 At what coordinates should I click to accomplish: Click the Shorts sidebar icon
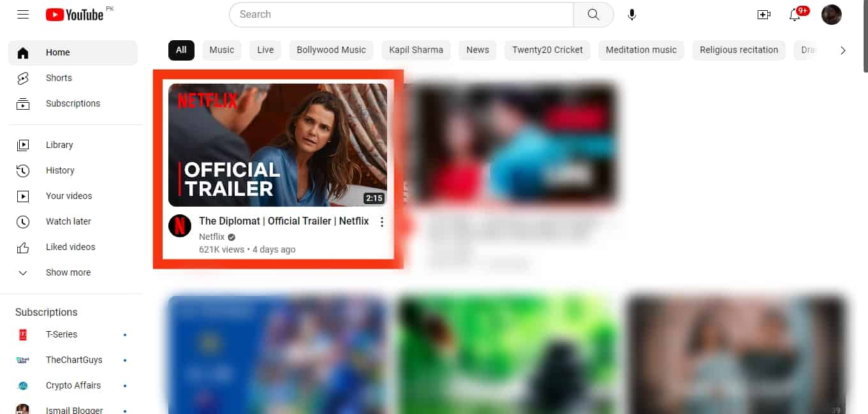pyautogui.click(x=23, y=78)
